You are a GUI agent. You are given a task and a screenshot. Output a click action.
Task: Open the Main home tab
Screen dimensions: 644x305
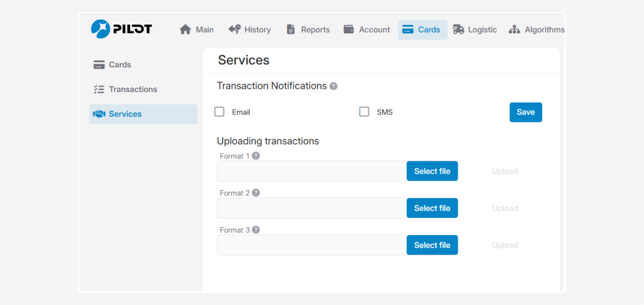(x=197, y=30)
